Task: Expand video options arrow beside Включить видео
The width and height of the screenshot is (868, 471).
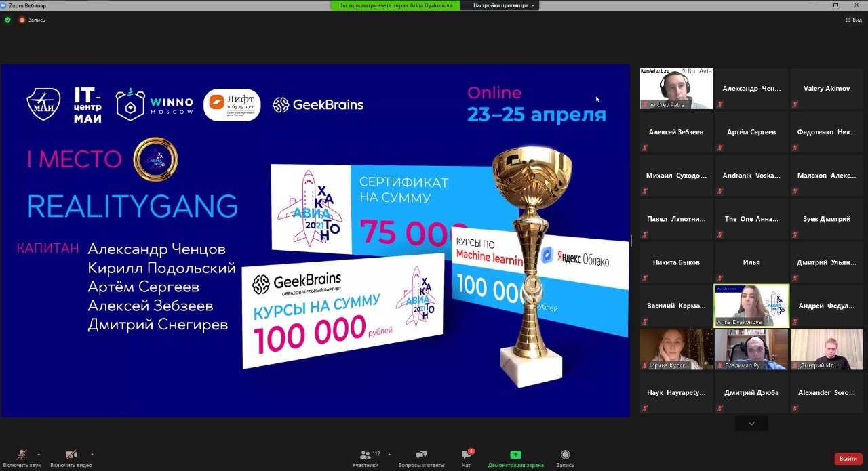Action: (92, 455)
